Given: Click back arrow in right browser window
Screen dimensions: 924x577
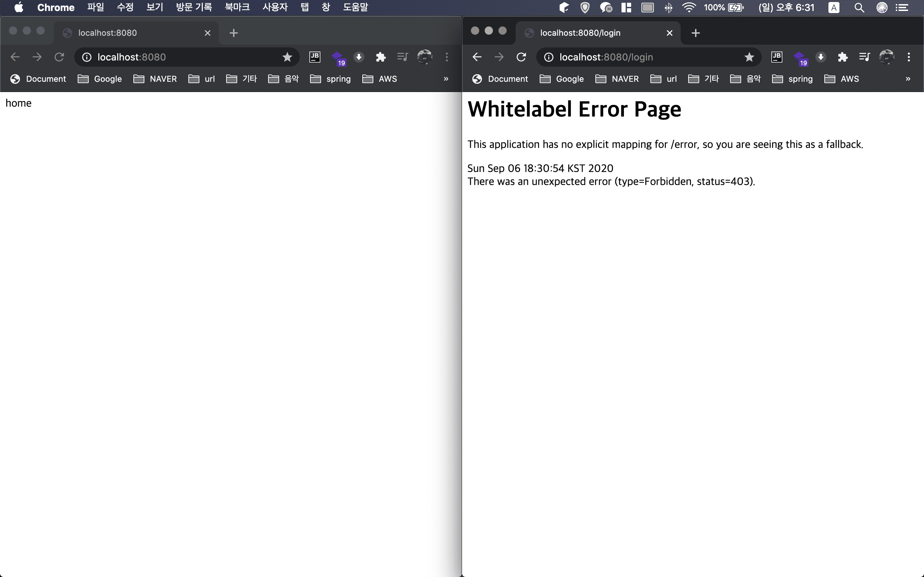Looking at the screenshot, I should 477,57.
